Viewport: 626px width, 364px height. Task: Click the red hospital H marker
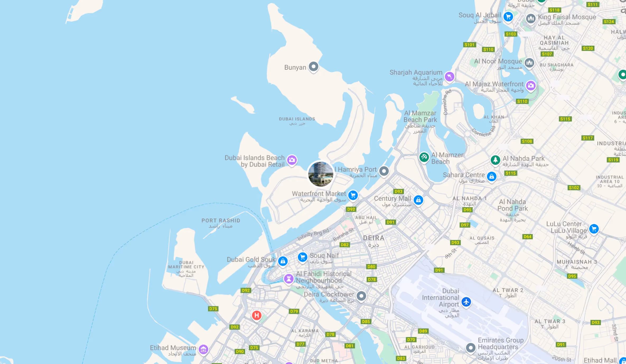(256, 315)
